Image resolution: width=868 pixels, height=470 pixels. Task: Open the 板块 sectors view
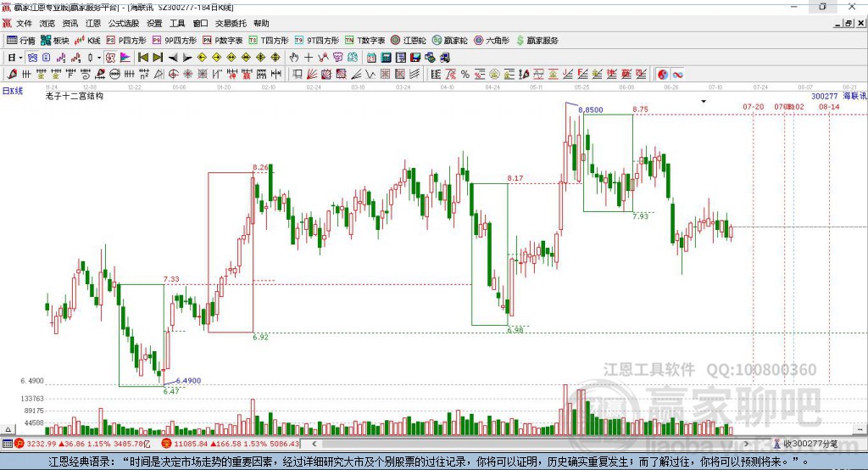[54, 41]
